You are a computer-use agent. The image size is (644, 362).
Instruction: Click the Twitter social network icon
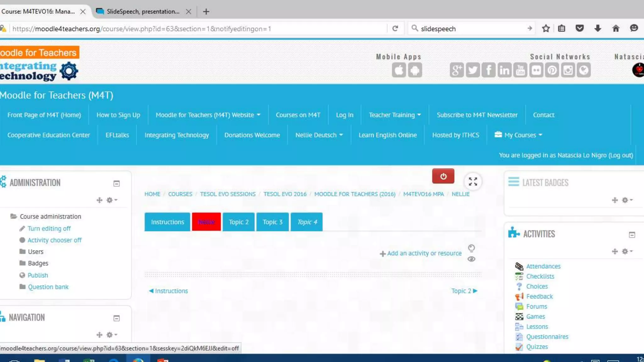(x=473, y=70)
